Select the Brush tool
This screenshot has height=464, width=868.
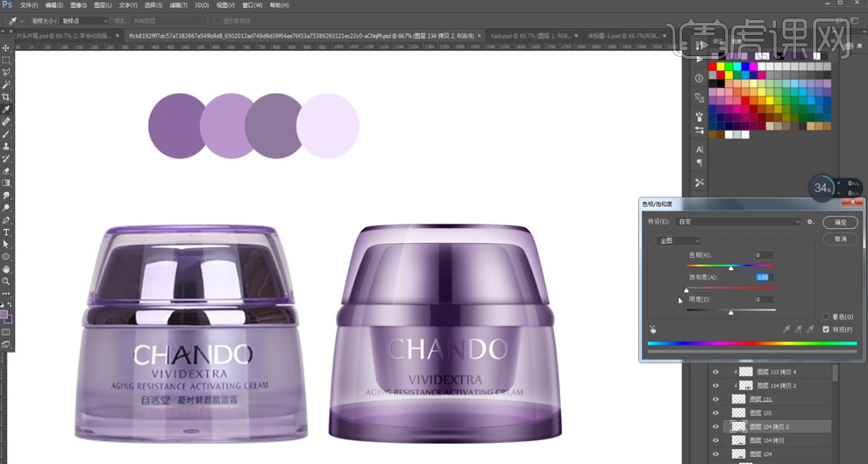click(x=6, y=134)
